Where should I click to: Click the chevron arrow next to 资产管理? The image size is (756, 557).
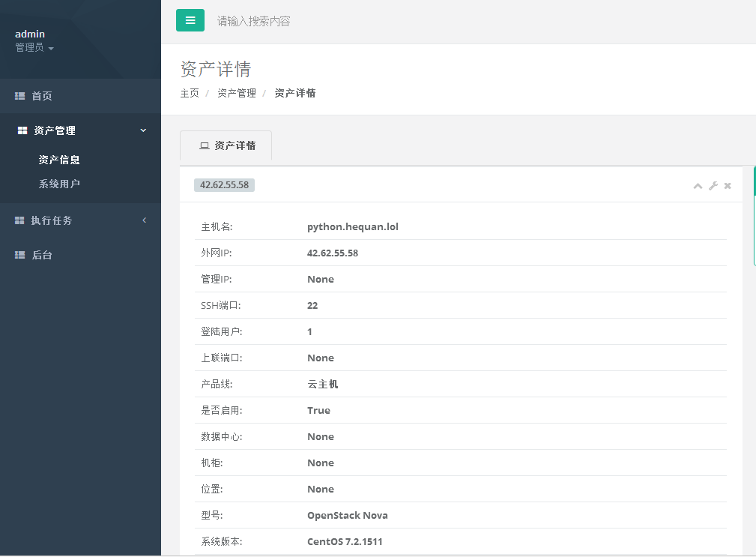143,130
